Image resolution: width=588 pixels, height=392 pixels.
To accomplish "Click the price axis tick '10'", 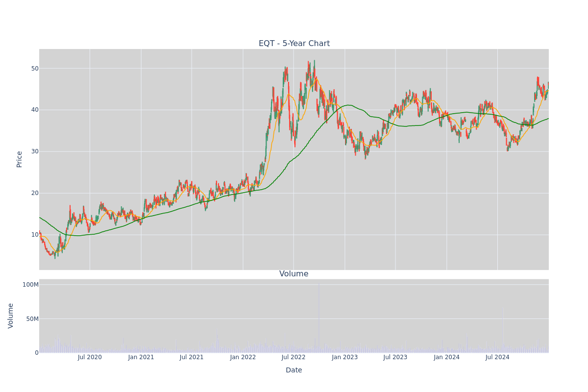I will [35, 234].
